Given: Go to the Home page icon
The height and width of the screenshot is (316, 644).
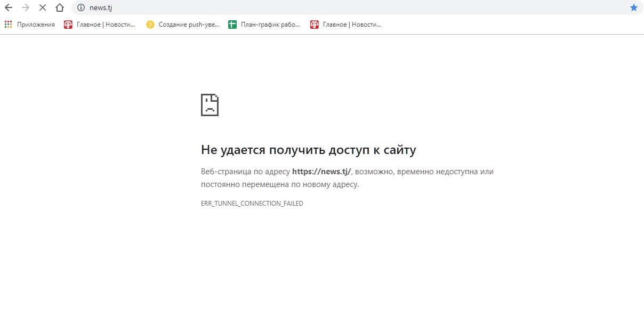Looking at the screenshot, I should (60, 7).
